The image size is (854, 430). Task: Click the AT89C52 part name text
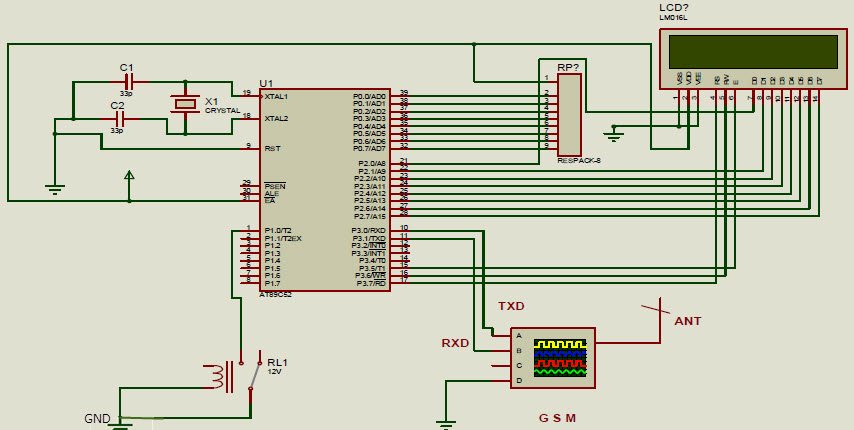[276, 294]
